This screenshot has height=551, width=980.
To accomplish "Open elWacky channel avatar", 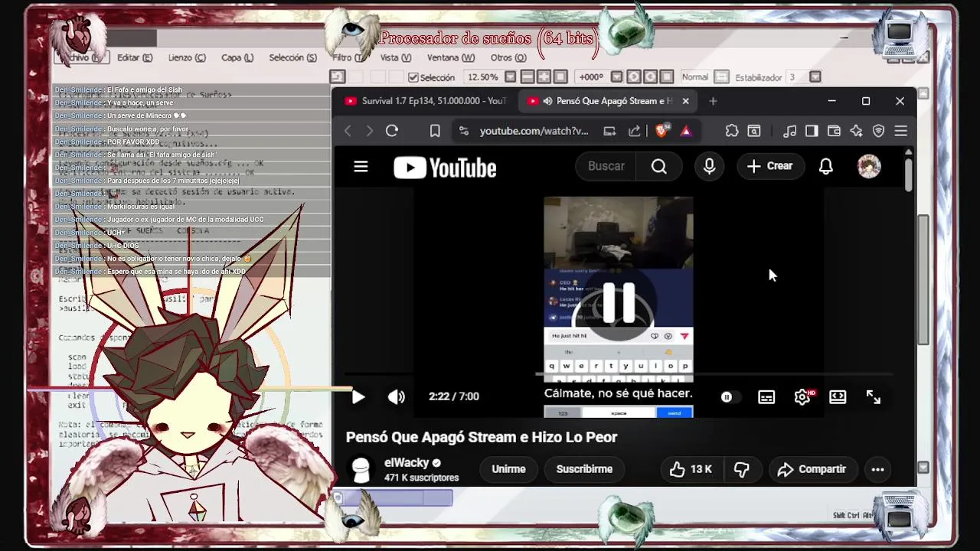I will click(361, 469).
